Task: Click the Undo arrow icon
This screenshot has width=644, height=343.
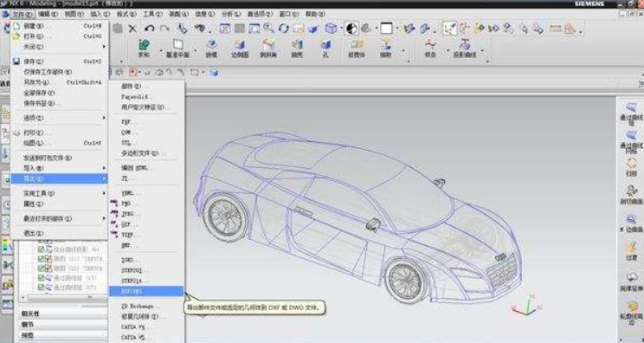Action: (x=149, y=29)
